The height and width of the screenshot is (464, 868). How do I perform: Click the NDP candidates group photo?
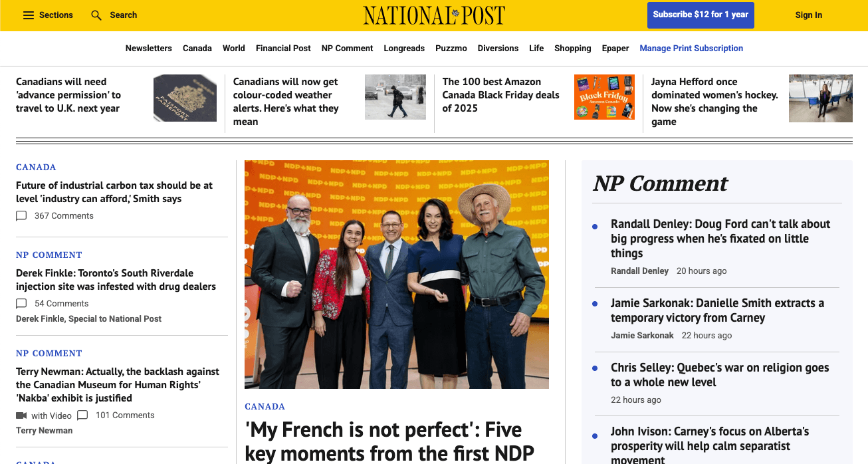pyautogui.click(x=397, y=274)
